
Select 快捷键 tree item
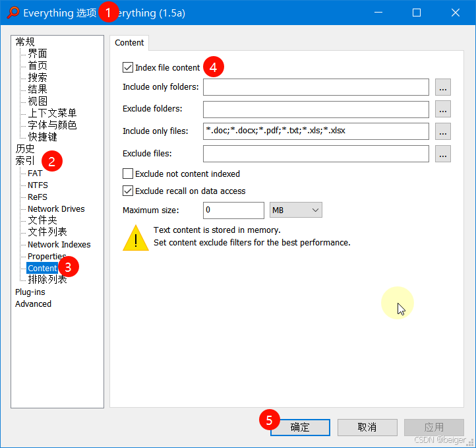(42, 137)
